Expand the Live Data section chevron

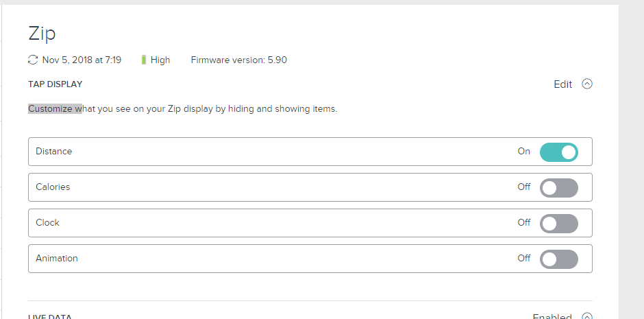pos(586,316)
